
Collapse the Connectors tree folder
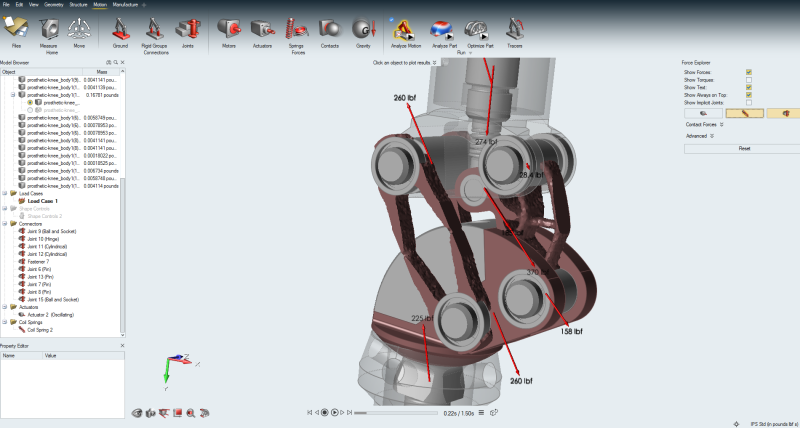(x=5, y=223)
